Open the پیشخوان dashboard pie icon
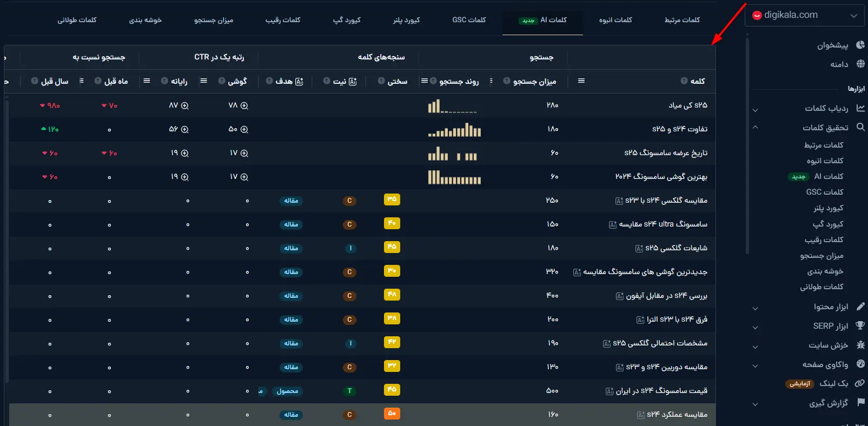This screenshot has height=426, width=868. [x=860, y=45]
